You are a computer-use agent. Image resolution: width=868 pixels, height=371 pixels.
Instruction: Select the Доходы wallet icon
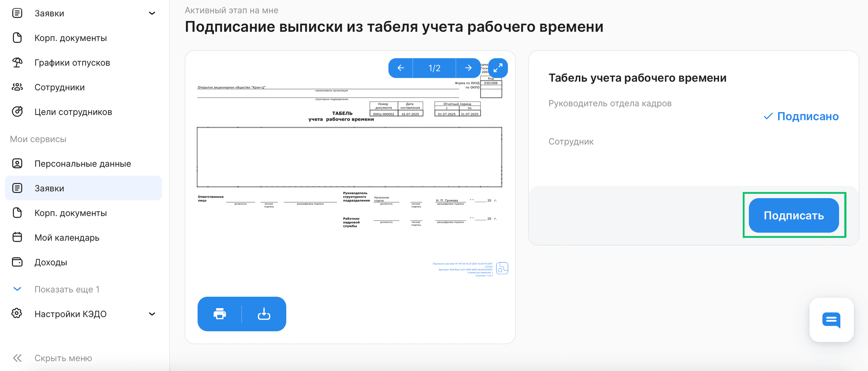(x=17, y=262)
